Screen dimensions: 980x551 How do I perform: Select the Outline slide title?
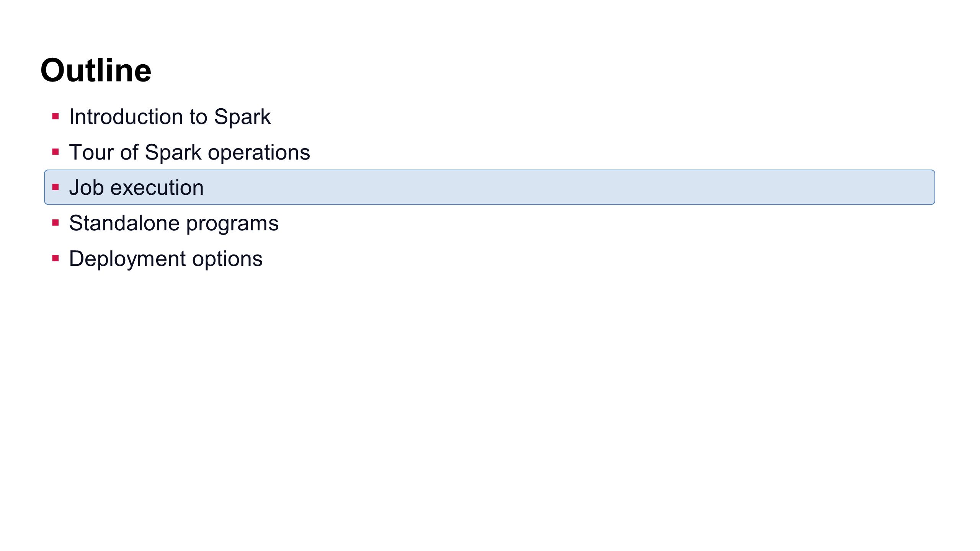click(96, 70)
